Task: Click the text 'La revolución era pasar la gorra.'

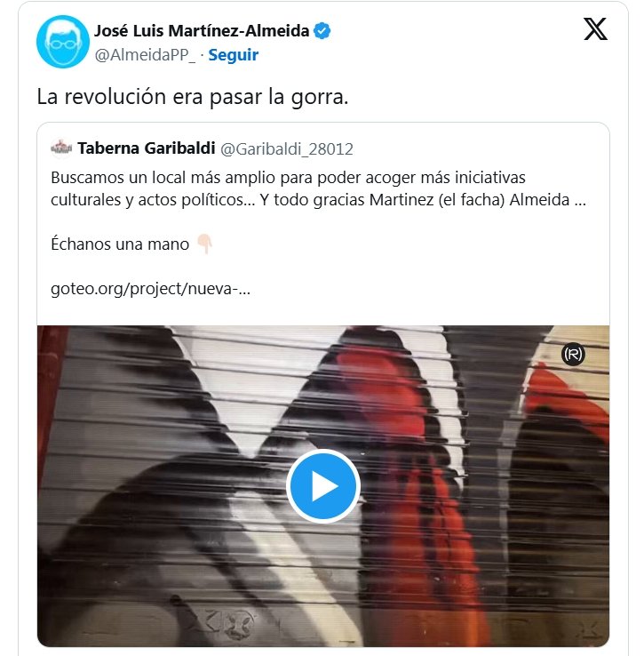Action: [193, 97]
